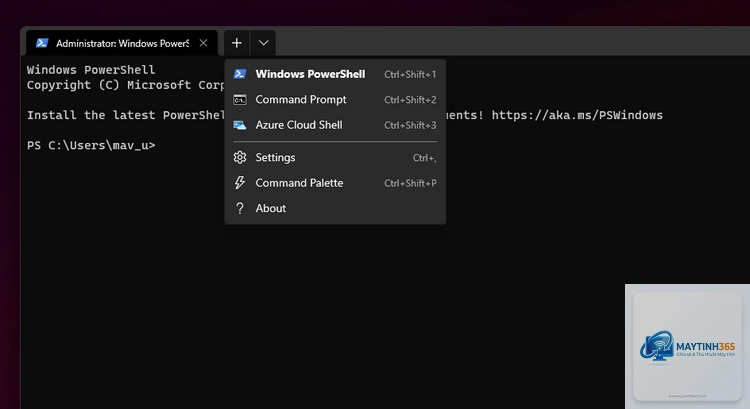The height and width of the screenshot is (409, 750).
Task: Click the About question mark icon
Action: 240,208
